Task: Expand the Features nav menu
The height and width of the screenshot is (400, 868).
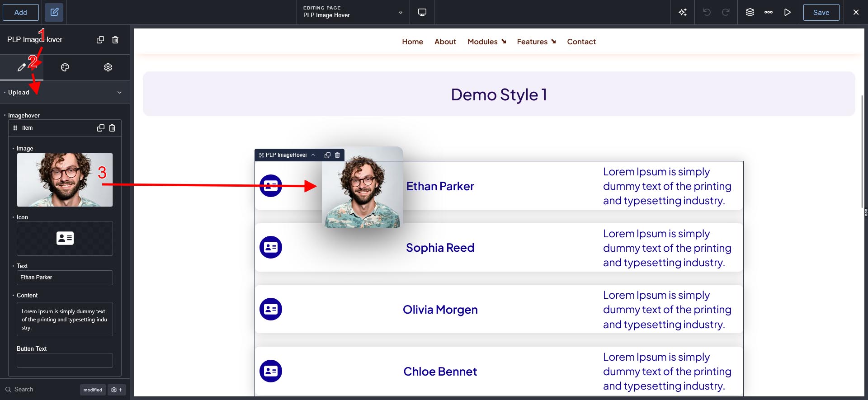Action: click(x=537, y=42)
